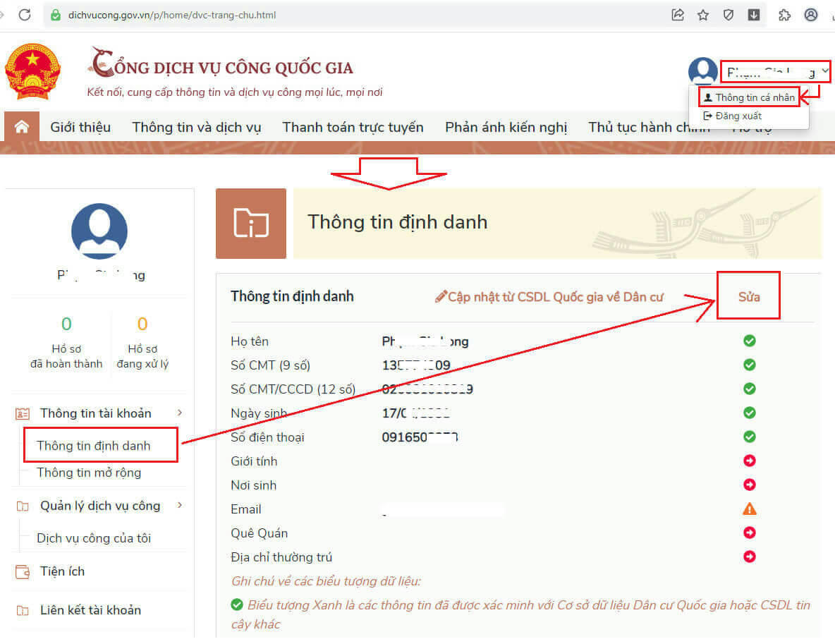Screen dimensions: 835x644
Task: Select Thông tin cá nhân from account menu
Action: click(x=749, y=97)
